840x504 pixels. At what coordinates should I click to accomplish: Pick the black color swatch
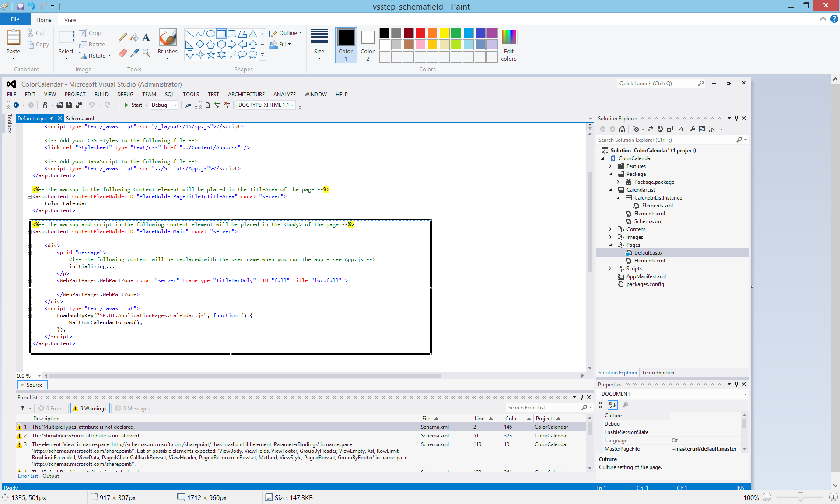tap(385, 33)
